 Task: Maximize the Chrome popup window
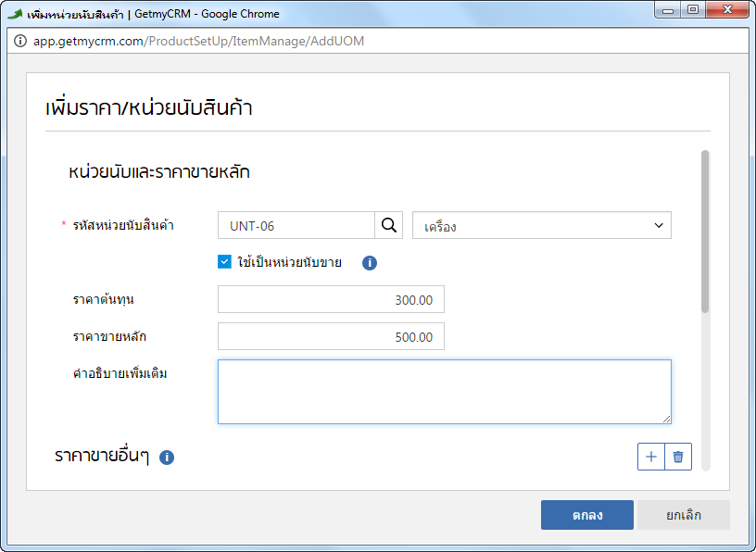(693, 9)
